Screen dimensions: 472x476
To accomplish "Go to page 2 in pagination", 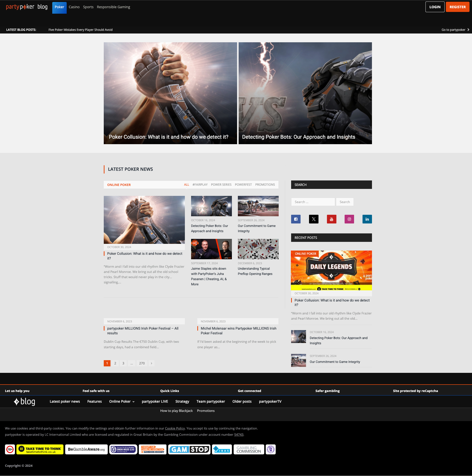I will coord(115,363).
